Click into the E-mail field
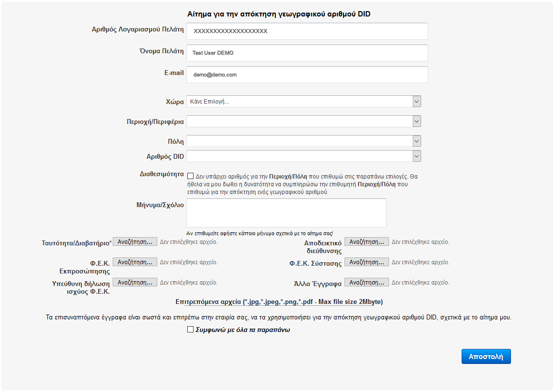The image size is (555, 392). [307, 75]
